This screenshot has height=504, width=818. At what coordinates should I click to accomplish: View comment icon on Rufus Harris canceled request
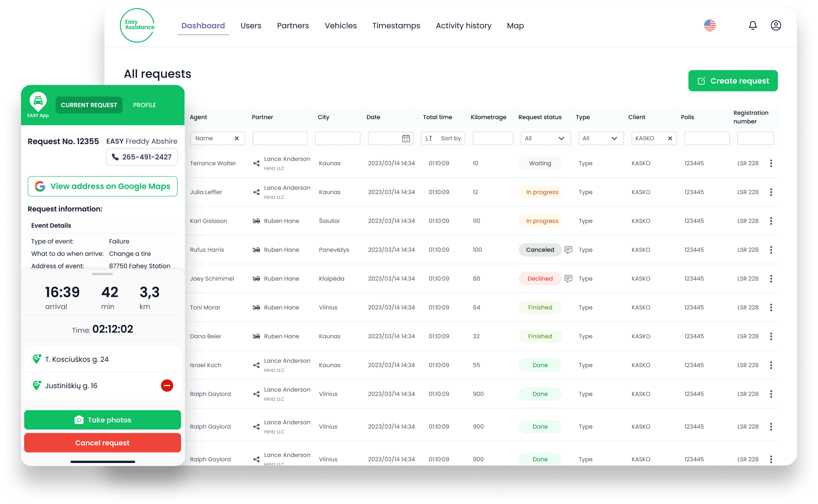point(568,250)
